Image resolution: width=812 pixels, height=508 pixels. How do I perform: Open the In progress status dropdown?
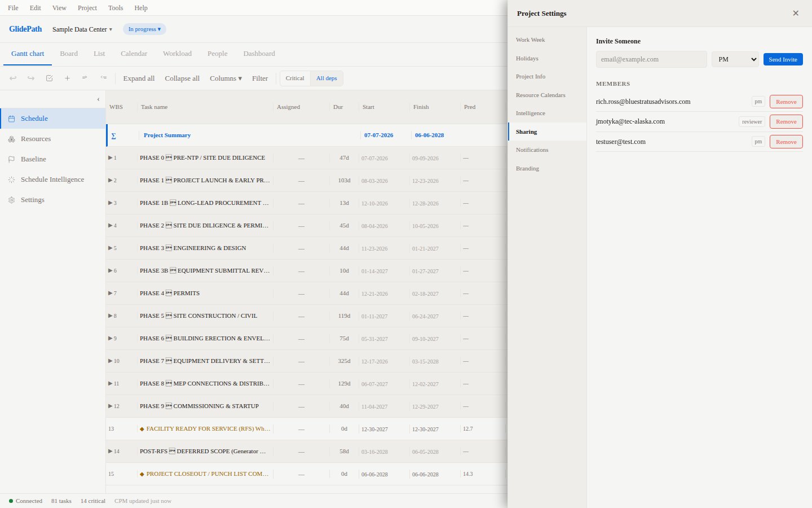click(x=144, y=29)
